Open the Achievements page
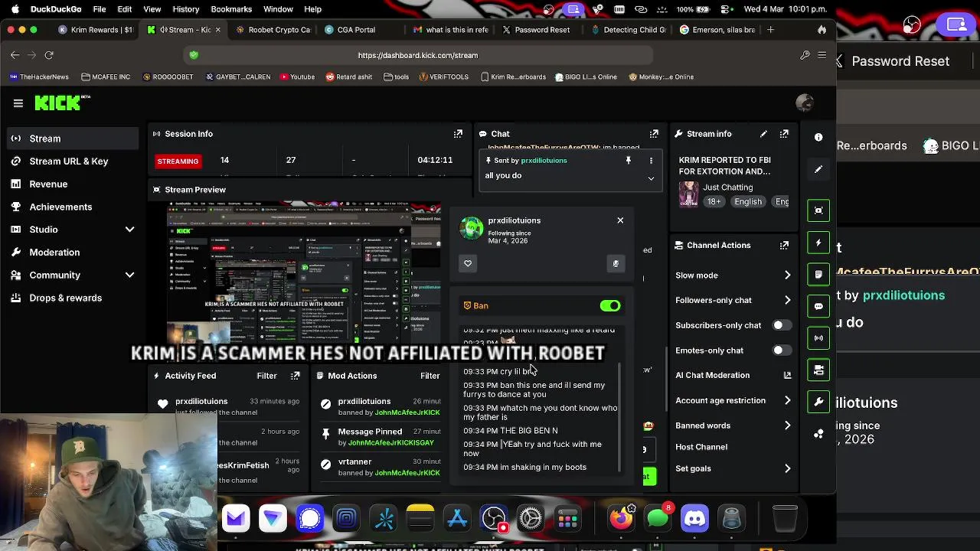Viewport: 980px width, 551px height. click(73, 207)
